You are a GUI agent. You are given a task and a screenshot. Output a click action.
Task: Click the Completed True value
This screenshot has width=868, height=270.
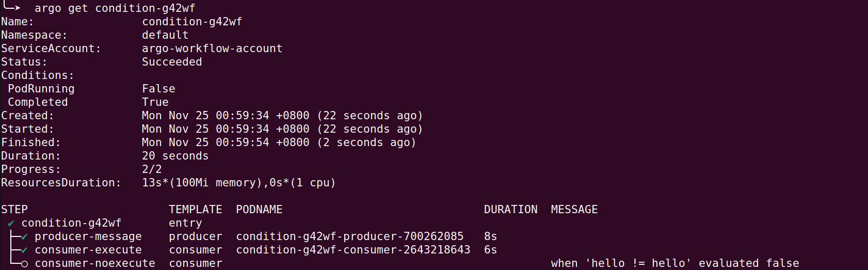pyautogui.click(x=155, y=102)
